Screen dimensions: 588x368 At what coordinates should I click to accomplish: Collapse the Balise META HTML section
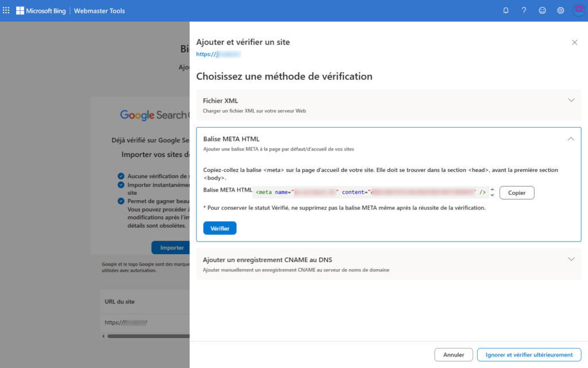coord(571,139)
